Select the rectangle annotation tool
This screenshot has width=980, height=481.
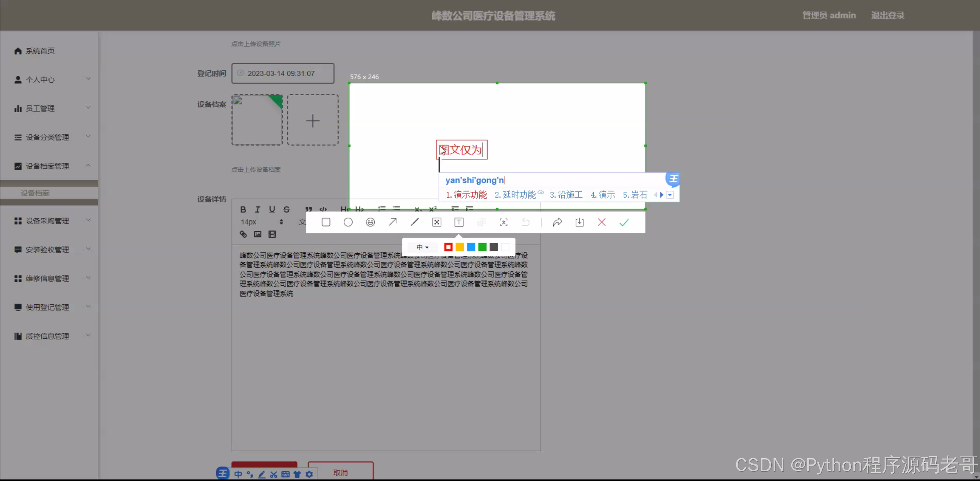(x=326, y=222)
